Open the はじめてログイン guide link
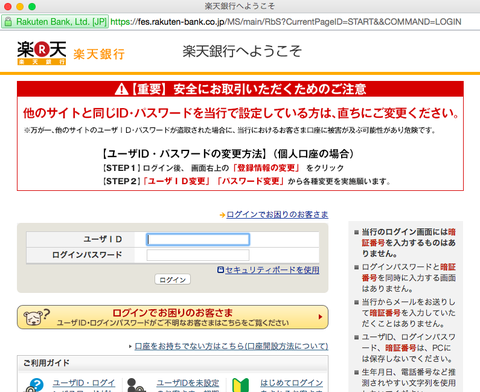Screen dimensions: 480x392 click(292, 383)
